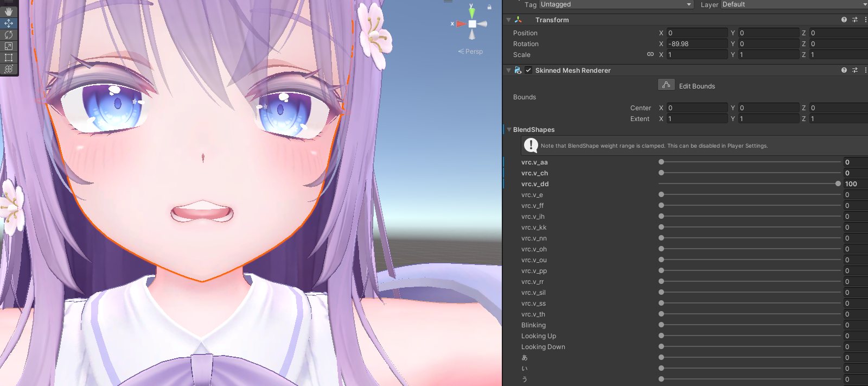Image resolution: width=868 pixels, height=386 pixels.
Task: Click the Skinned Mesh Renderer component icon
Action: (x=518, y=70)
